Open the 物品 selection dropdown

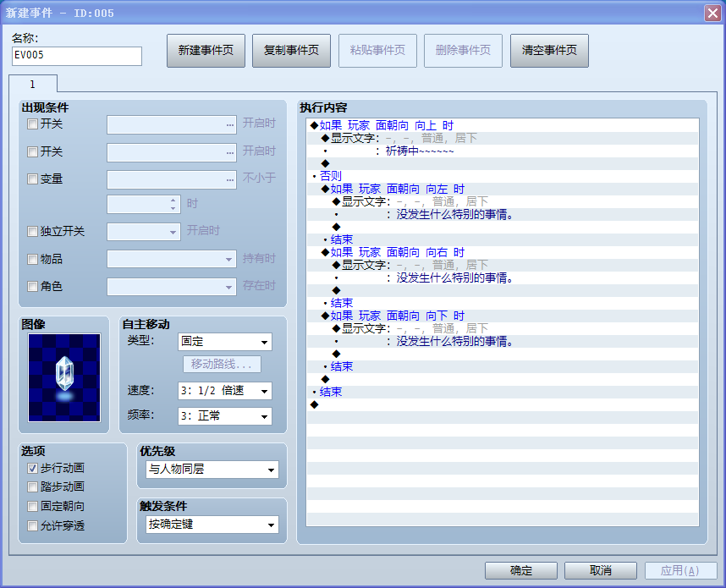point(171,259)
